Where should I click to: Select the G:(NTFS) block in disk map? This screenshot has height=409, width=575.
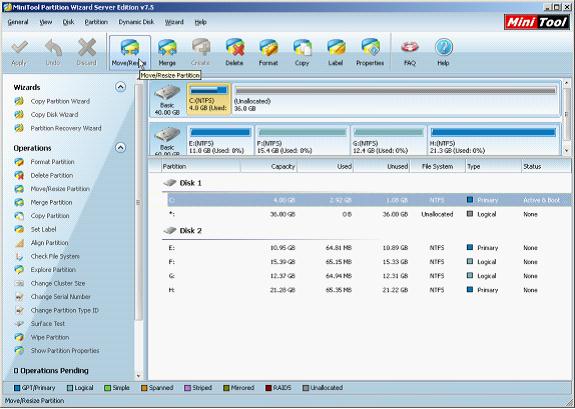[389, 140]
